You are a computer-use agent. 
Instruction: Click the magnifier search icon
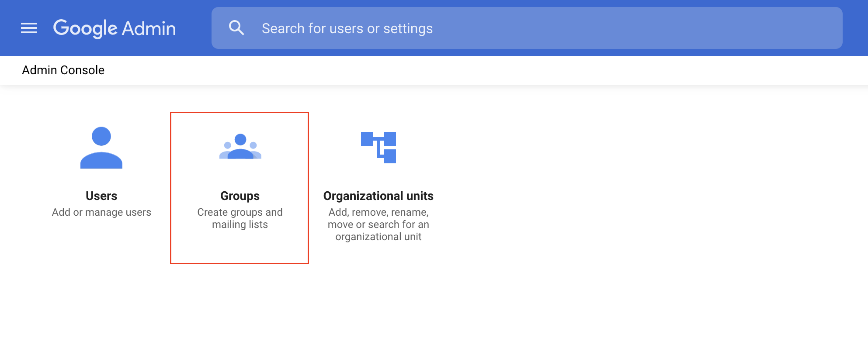click(236, 28)
